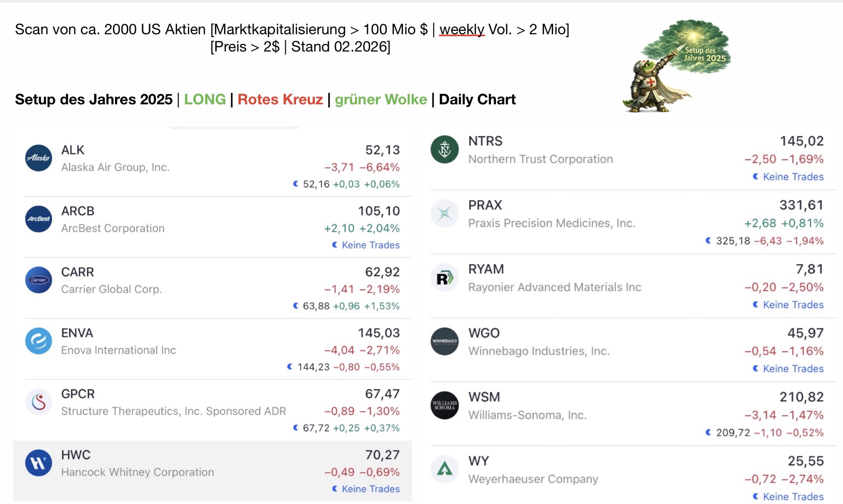Click the Northern Trust anchor logo
Viewport: 843px width, 504px height.
(x=444, y=149)
